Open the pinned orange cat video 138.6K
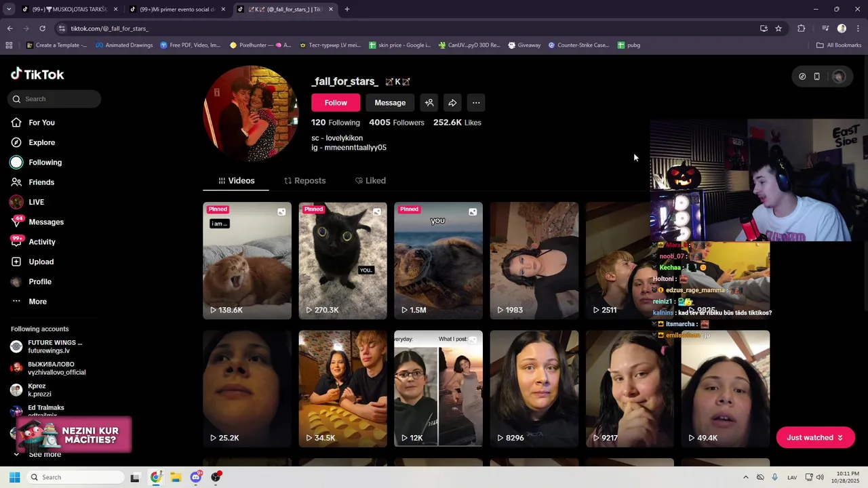Image resolution: width=868 pixels, height=488 pixels. (x=247, y=260)
